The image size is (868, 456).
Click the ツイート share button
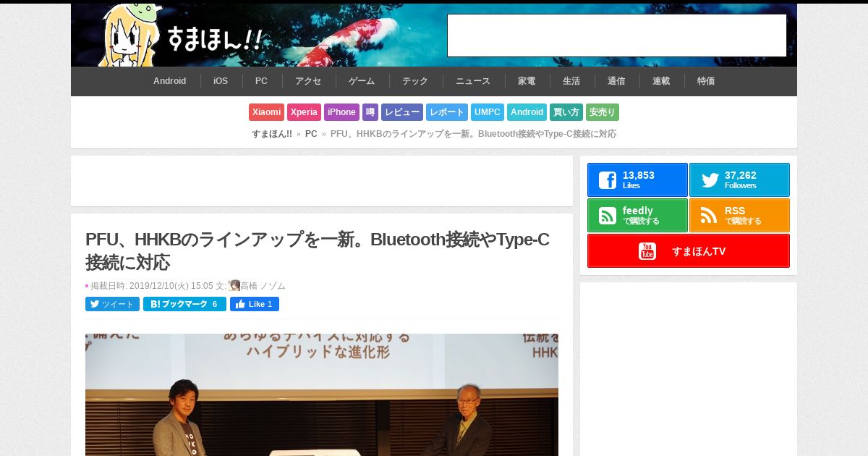coord(112,304)
